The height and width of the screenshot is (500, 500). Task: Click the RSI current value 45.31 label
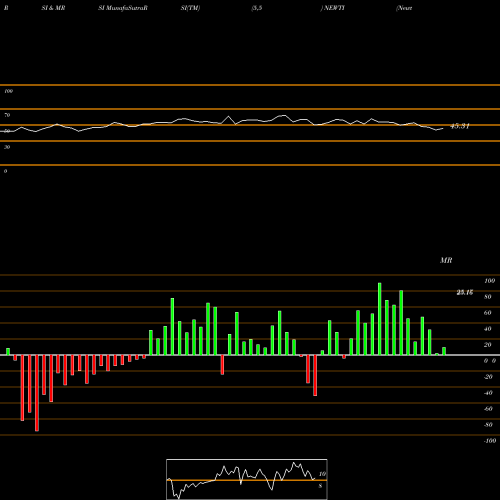(460, 126)
